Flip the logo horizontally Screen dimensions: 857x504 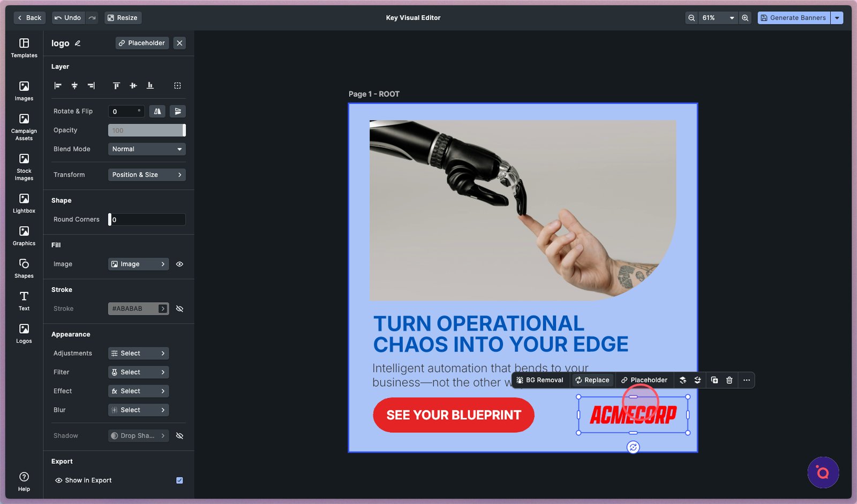[157, 111]
